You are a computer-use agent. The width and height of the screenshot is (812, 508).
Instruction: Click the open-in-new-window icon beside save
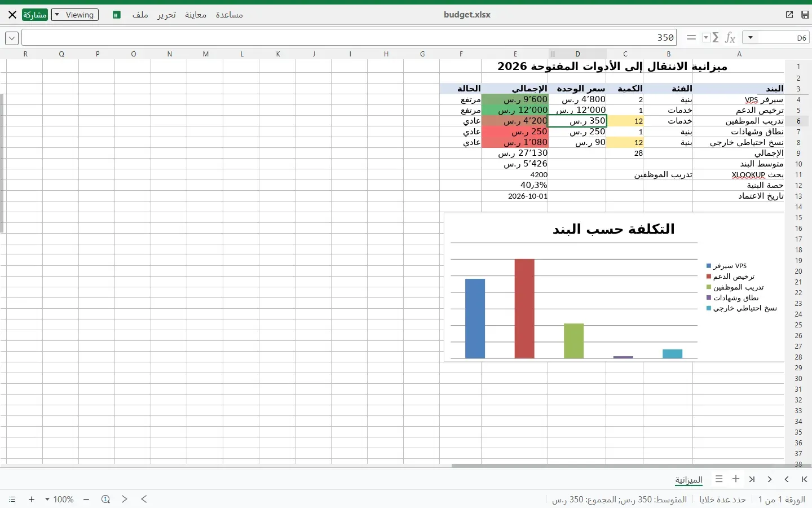pos(789,15)
